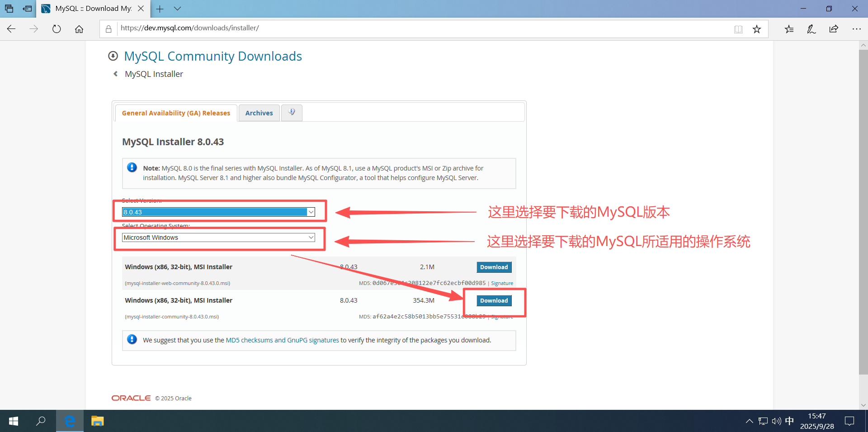Open the favorites hub
The height and width of the screenshot is (432, 868).
click(x=789, y=29)
